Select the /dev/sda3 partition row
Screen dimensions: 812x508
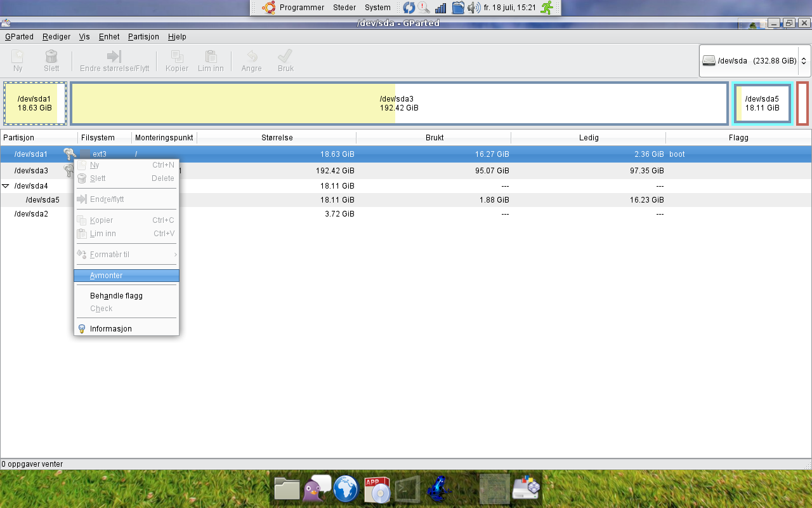click(406, 171)
